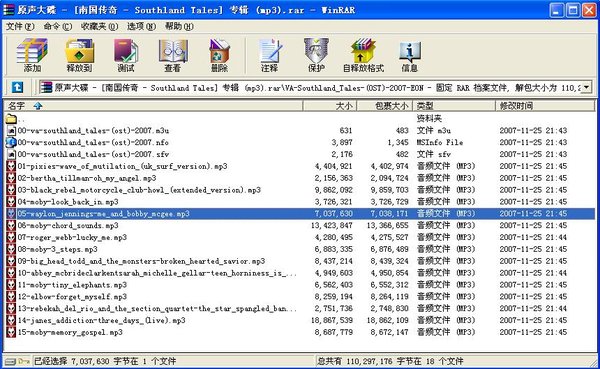This screenshot has height=369, width=600.
Task: Click the icon of 08-moby-3_steps mp3
Action: tap(11, 249)
